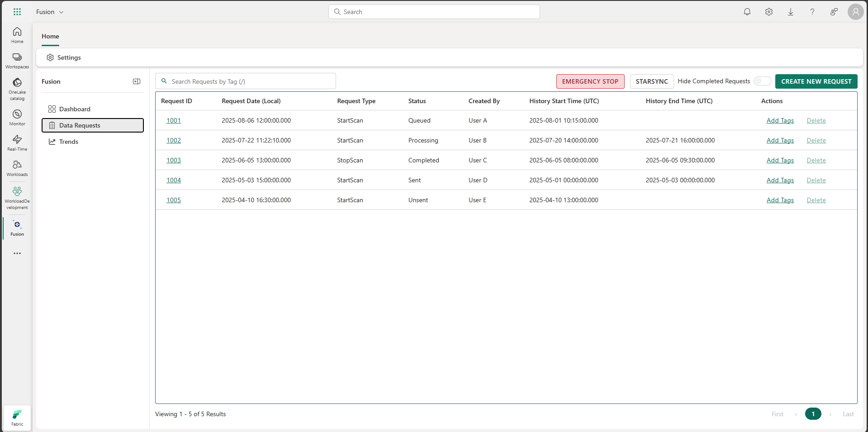Expand the Fusion workspace dropdown
868x432 pixels.
pyautogui.click(x=50, y=12)
